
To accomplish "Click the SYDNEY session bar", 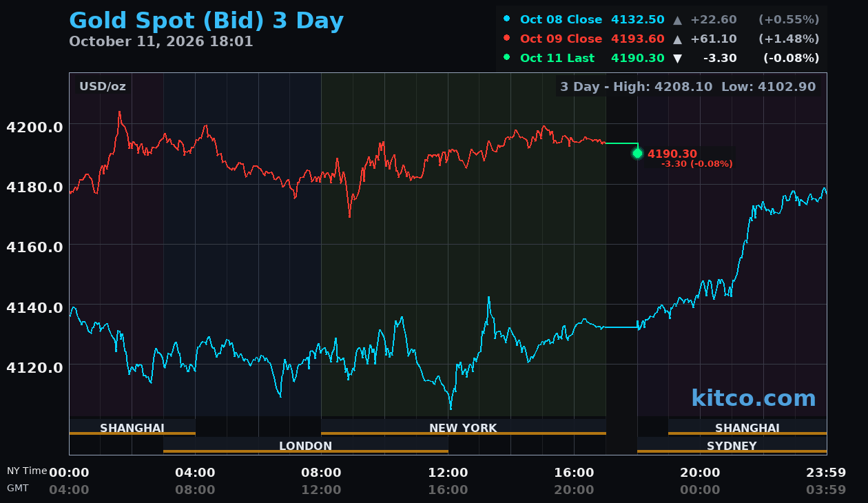I will point(732,445).
